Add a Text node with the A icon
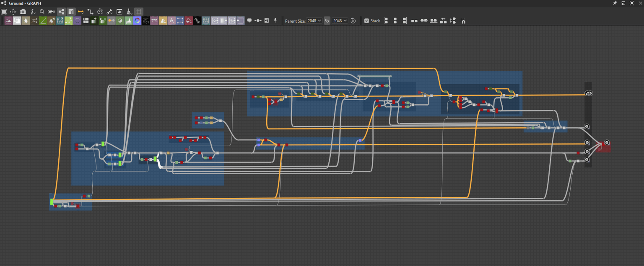 pyautogui.click(x=171, y=21)
